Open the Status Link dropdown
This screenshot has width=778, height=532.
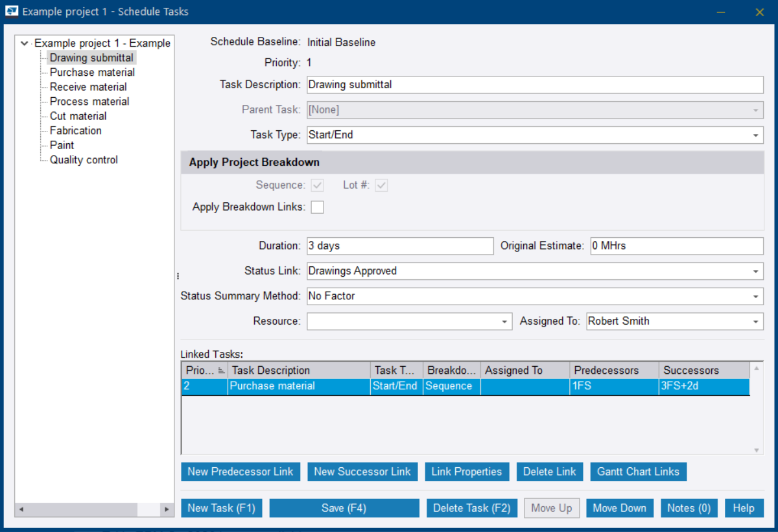click(x=756, y=271)
